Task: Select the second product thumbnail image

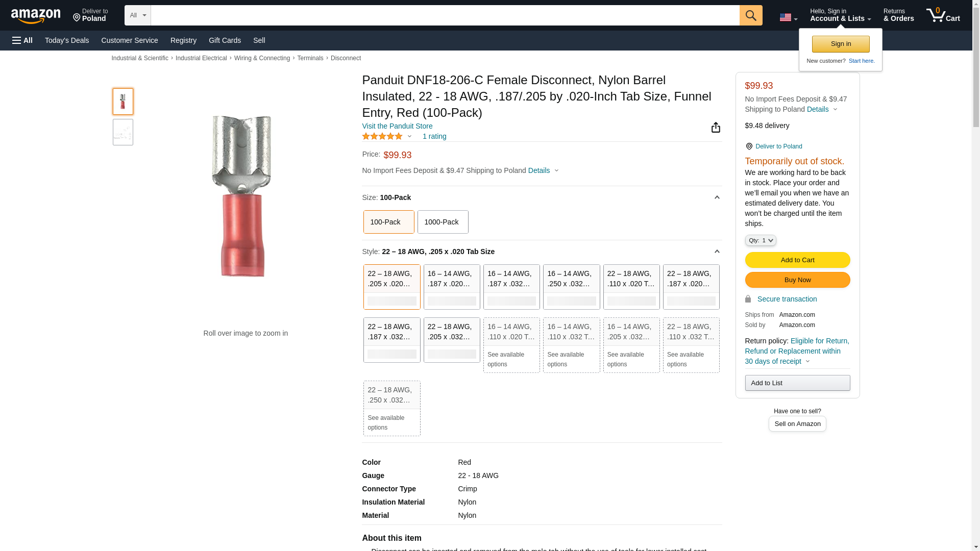Action: point(122,133)
